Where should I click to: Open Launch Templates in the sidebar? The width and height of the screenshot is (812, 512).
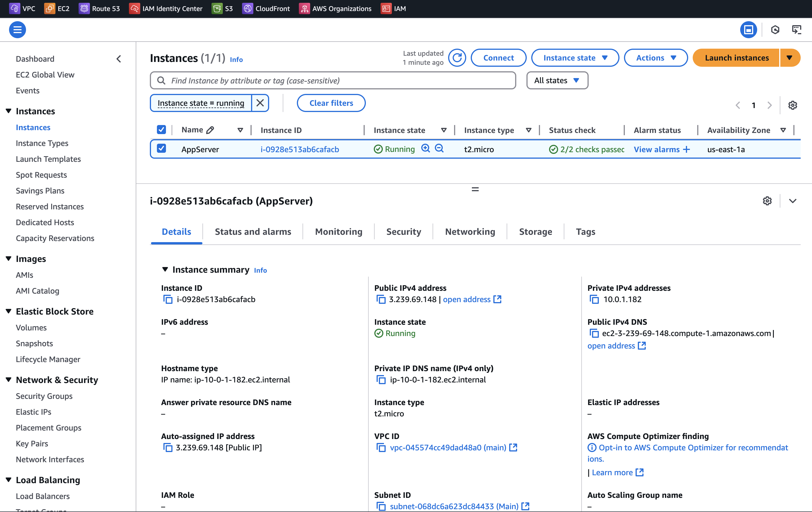(48, 159)
